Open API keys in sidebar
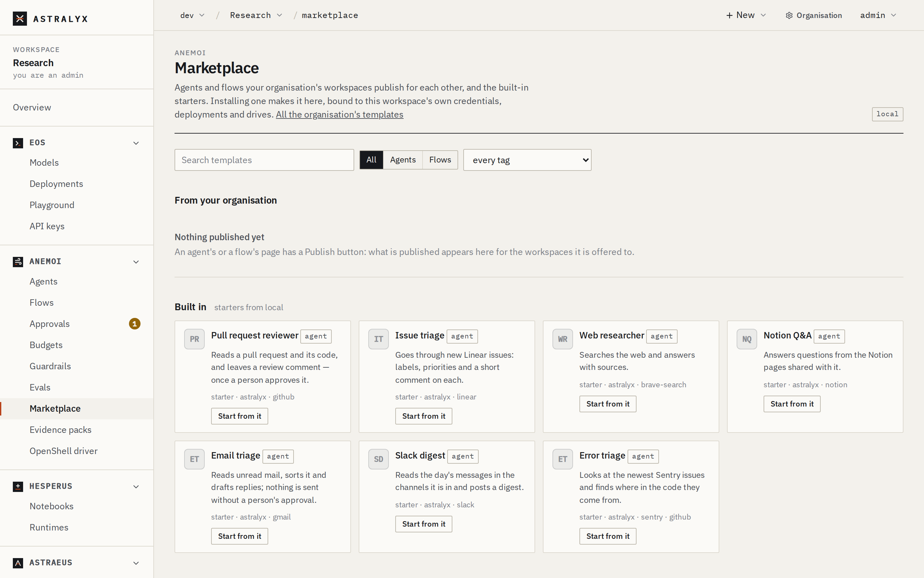 point(76,226)
